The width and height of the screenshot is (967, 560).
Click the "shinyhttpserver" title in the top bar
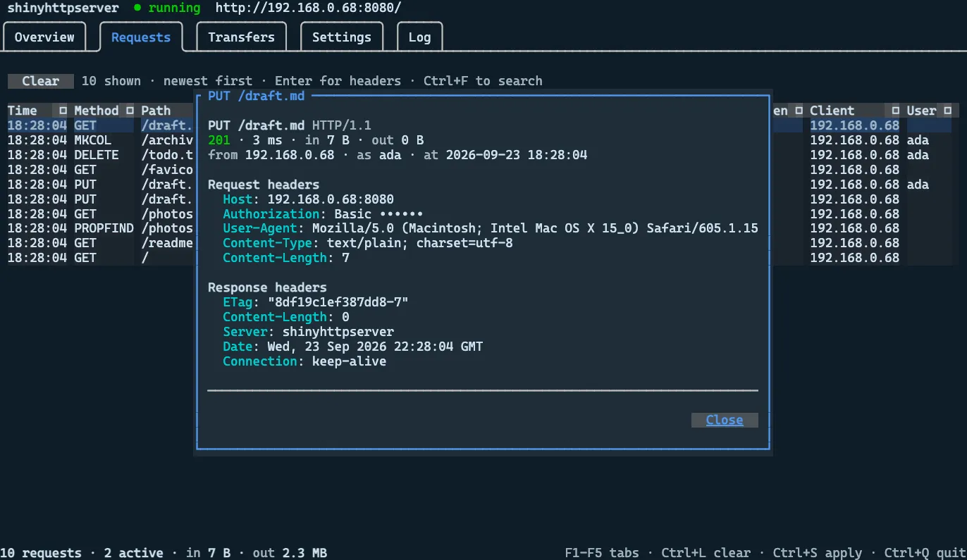coord(63,8)
